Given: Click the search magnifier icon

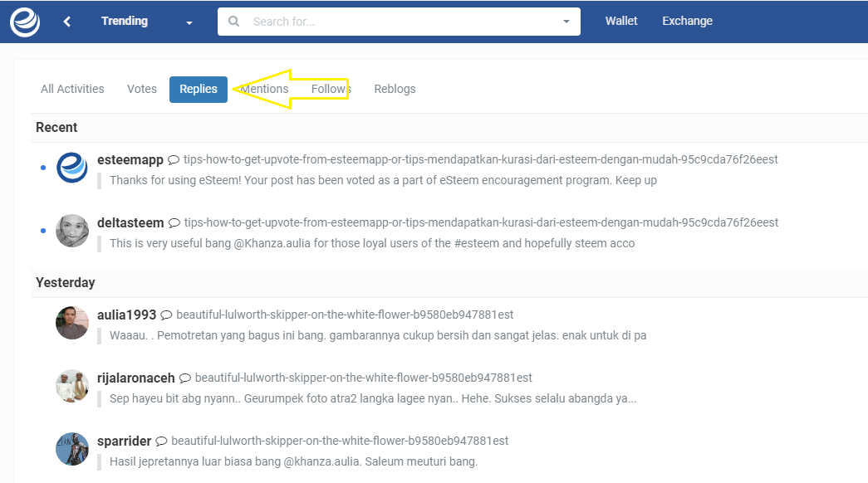Looking at the screenshot, I should pos(233,21).
